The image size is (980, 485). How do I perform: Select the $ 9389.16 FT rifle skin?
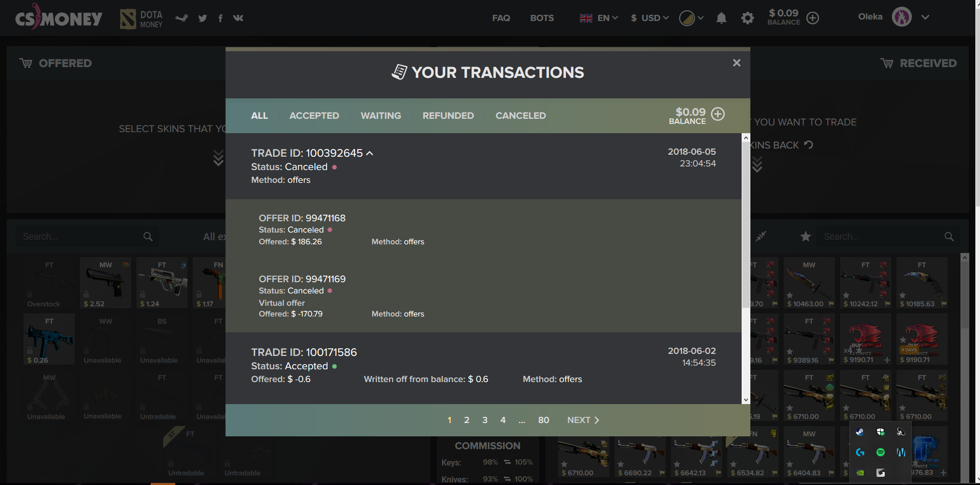point(809,339)
